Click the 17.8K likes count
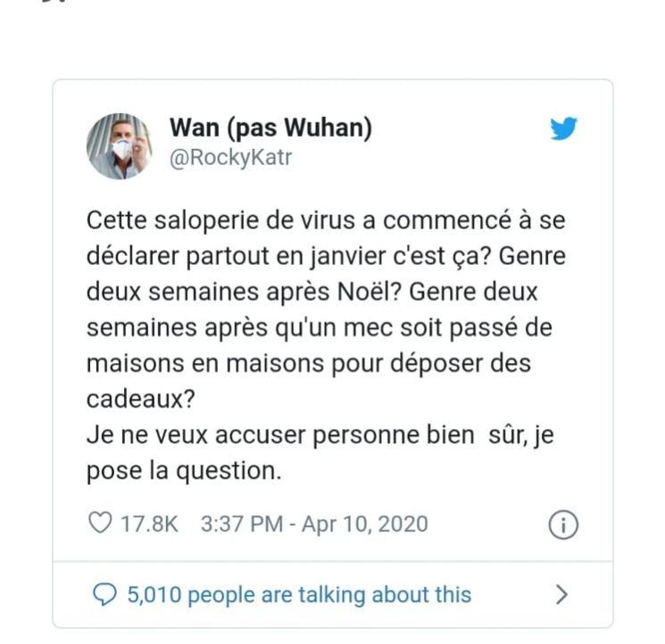 pos(149,524)
